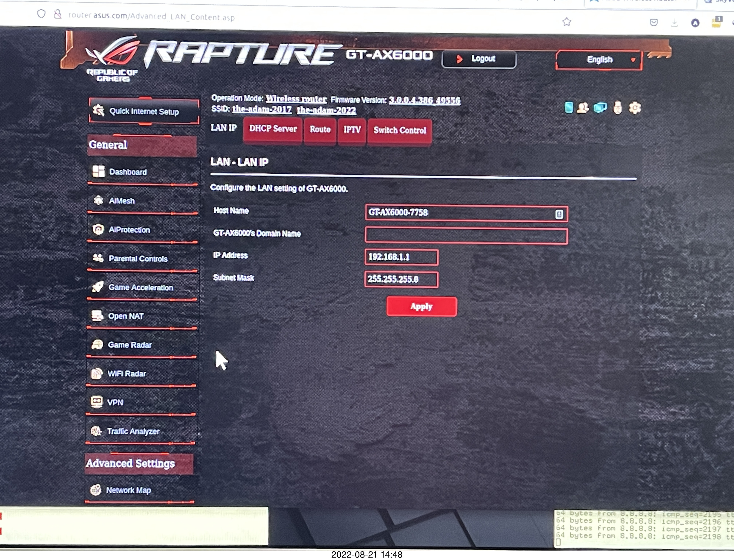Go to AiProtection settings

(143, 230)
